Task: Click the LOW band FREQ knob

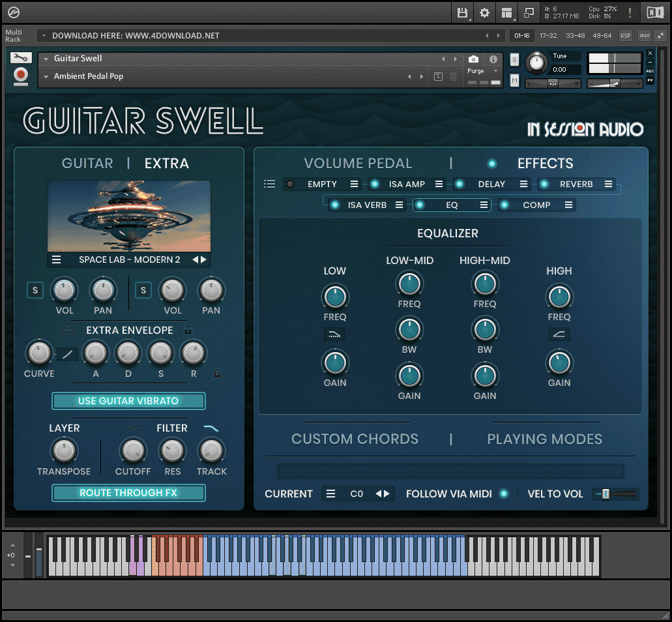Action: (x=335, y=297)
